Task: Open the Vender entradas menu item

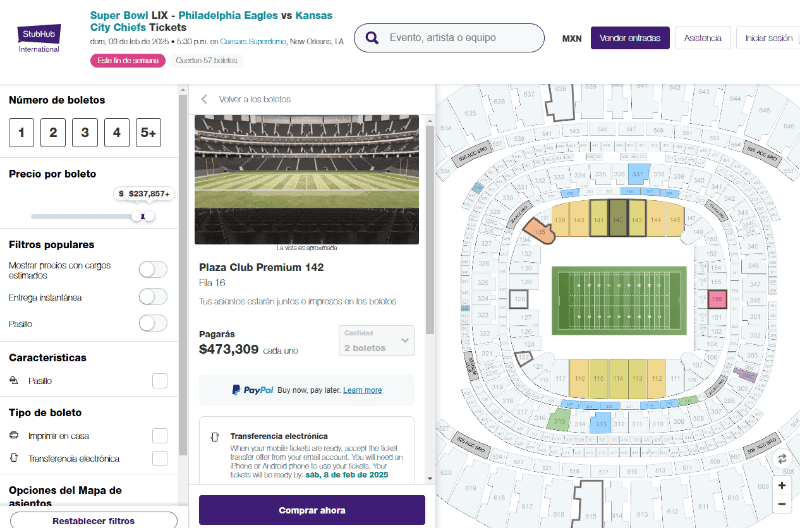Action: click(630, 38)
